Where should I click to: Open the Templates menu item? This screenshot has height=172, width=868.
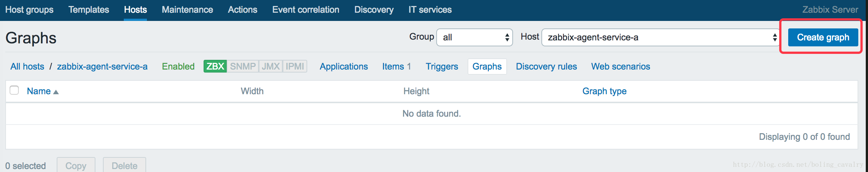(x=89, y=10)
